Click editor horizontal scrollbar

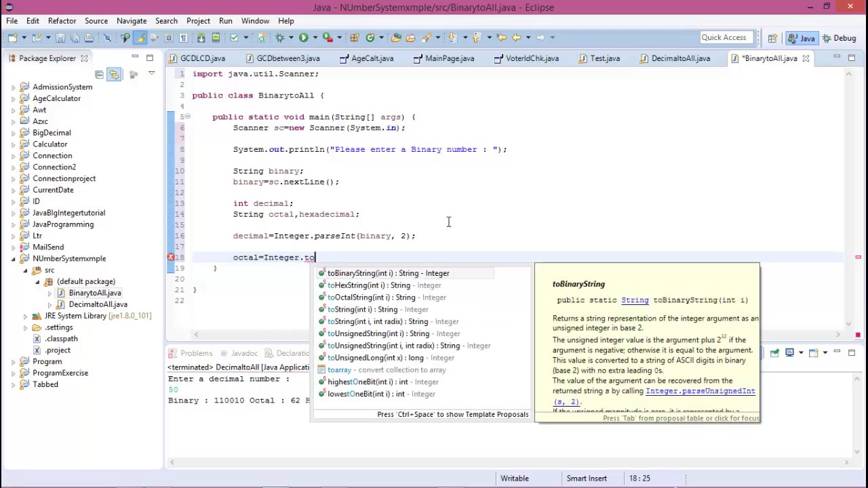515,334
